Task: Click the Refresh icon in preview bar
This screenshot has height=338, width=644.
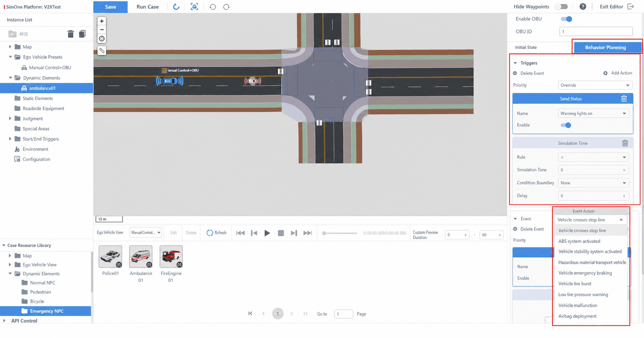Action: (x=210, y=233)
